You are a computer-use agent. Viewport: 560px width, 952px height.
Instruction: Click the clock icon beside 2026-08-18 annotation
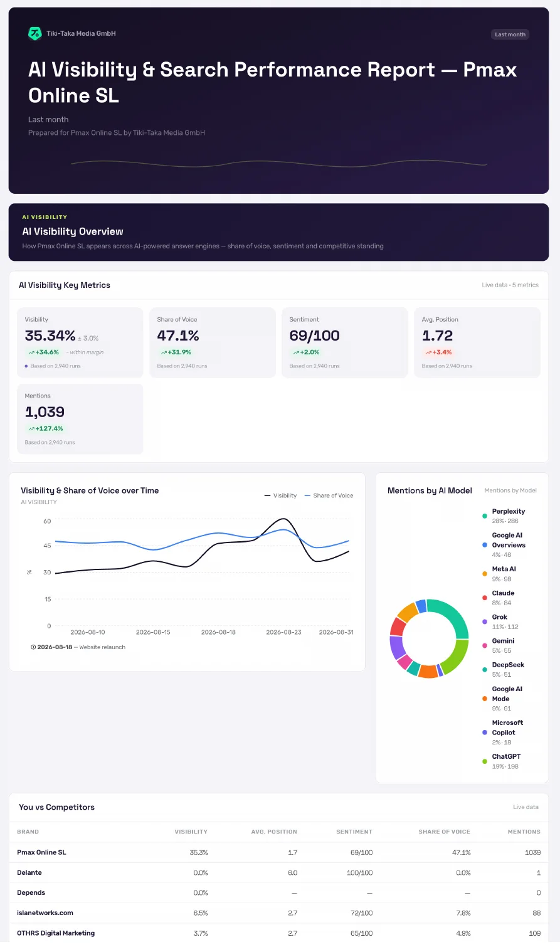(33, 647)
